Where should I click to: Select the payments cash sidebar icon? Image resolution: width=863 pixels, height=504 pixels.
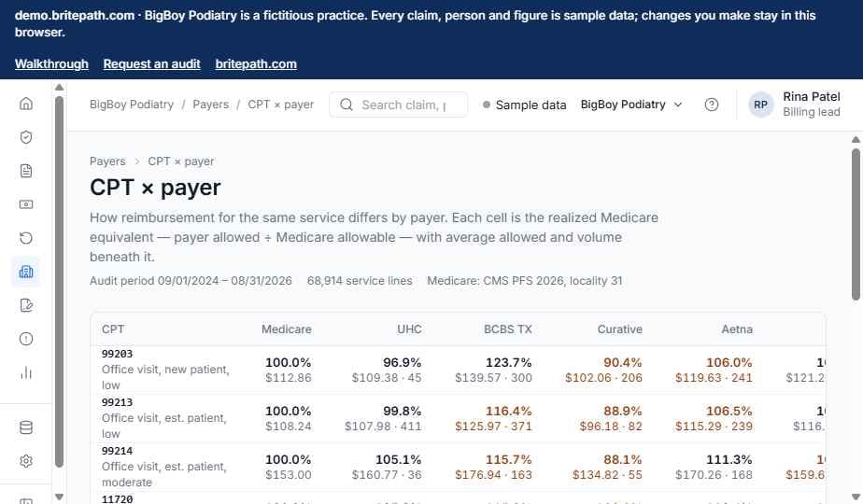pyautogui.click(x=26, y=204)
